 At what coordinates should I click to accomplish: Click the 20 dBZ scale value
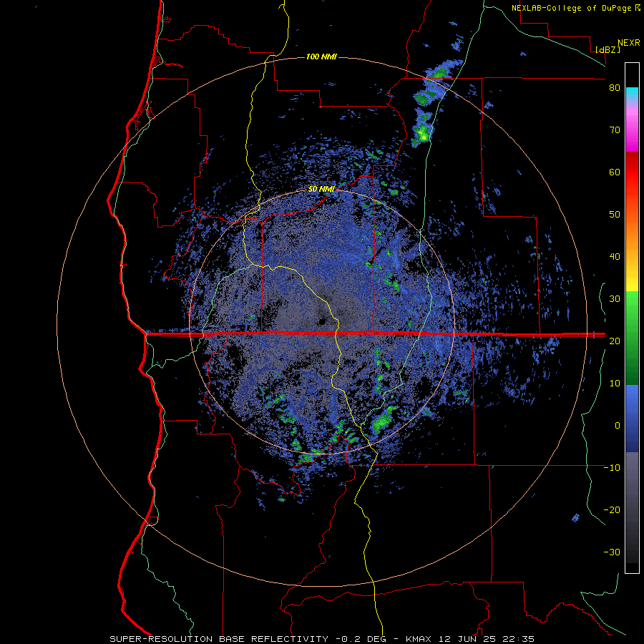pos(615,341)
